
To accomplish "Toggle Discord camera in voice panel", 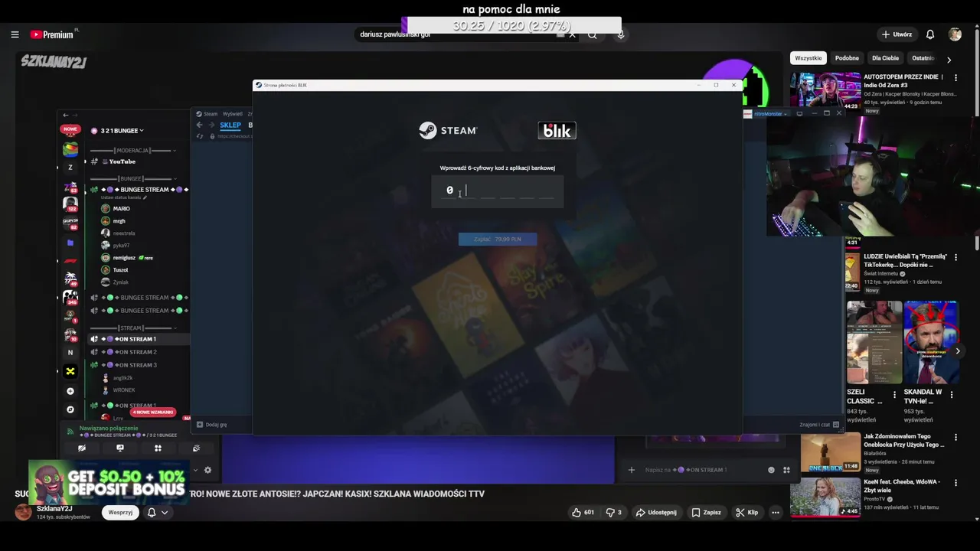I will coord(82,448).
